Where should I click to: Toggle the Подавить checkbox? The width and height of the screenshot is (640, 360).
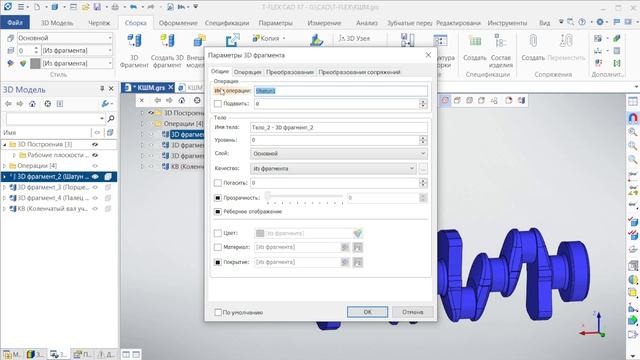[218, 104]
